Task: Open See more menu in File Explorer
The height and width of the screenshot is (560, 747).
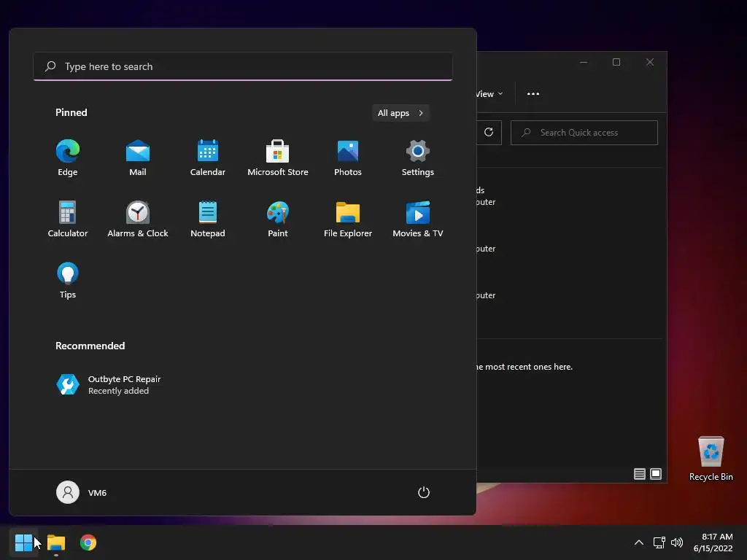Action: tap(533, 94)
